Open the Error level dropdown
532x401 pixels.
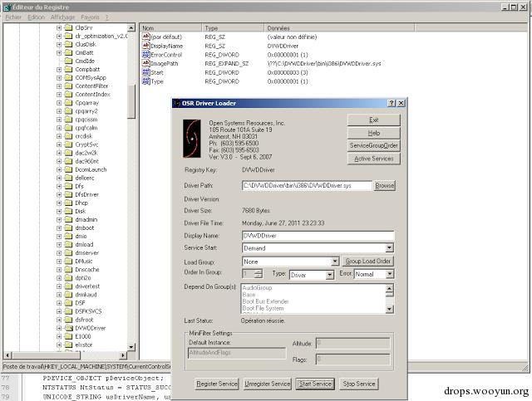390,274
